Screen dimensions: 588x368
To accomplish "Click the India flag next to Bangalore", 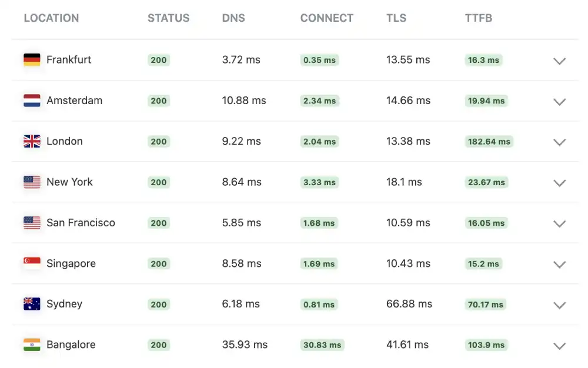I will click(x=32, y=345).
